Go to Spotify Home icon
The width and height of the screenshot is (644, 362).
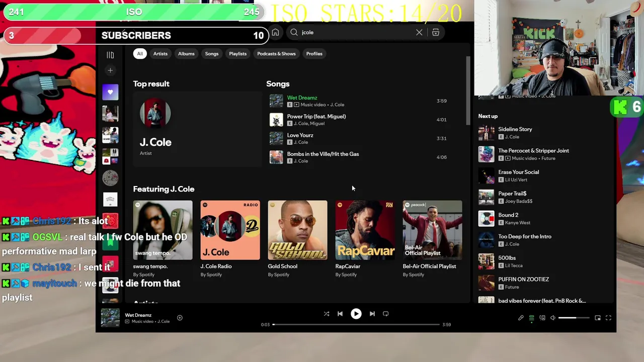tap(275, 32)
